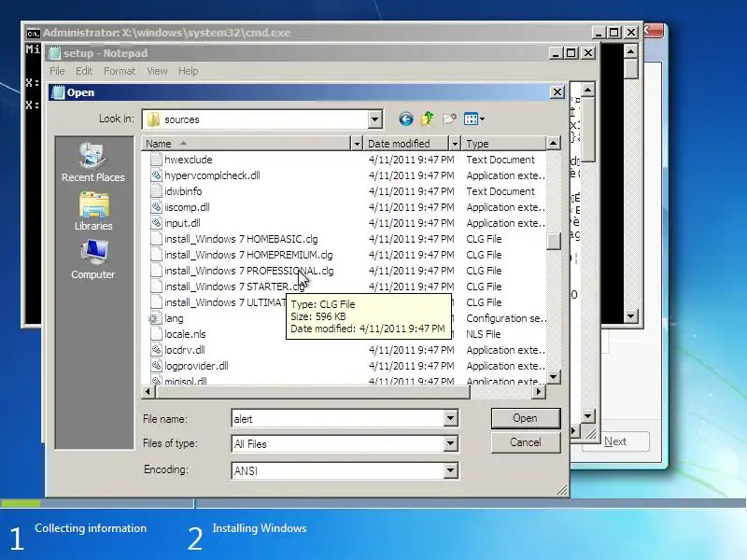Open Notepad's Help menu

click(189, 71)
